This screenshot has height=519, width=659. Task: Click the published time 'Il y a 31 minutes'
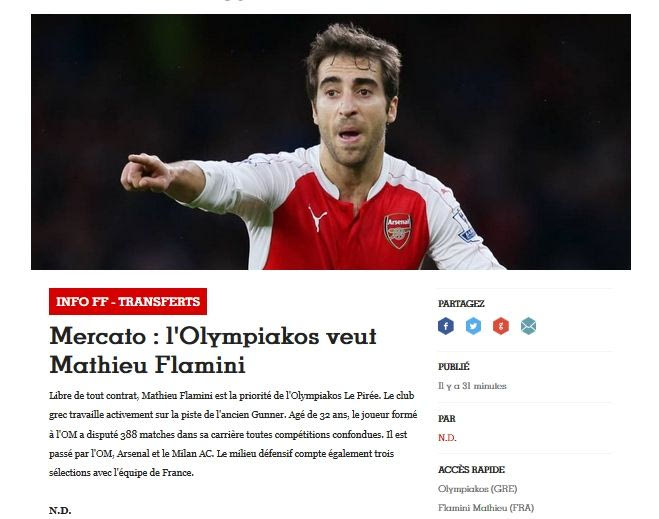(x=472, y=386)
